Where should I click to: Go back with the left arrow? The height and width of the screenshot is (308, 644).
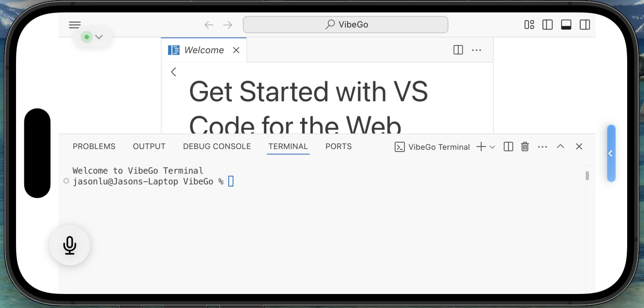[x=209, y=25]
